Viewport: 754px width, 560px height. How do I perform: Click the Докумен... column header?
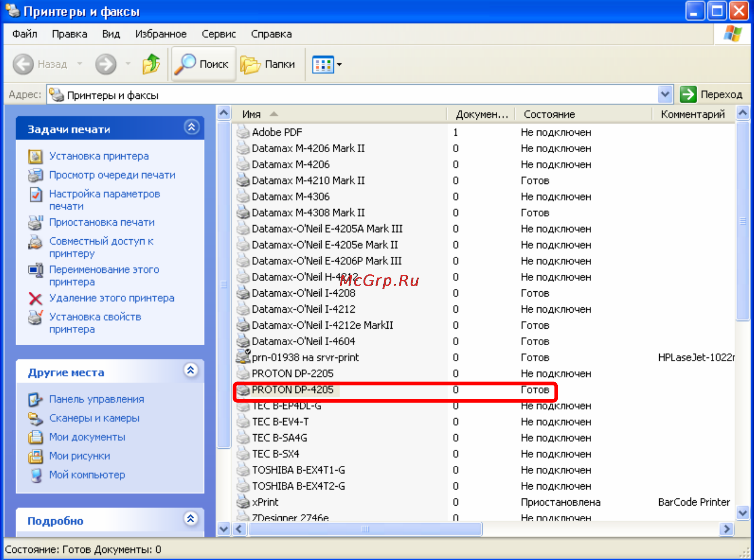(x=481, y=114)
